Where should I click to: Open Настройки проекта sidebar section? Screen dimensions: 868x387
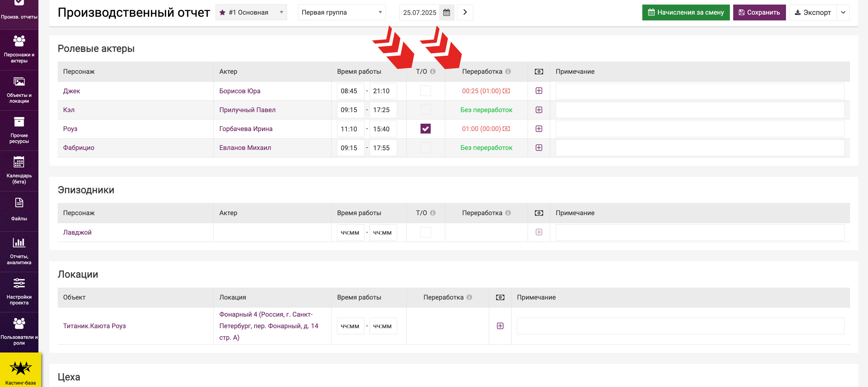click(19, 292)
